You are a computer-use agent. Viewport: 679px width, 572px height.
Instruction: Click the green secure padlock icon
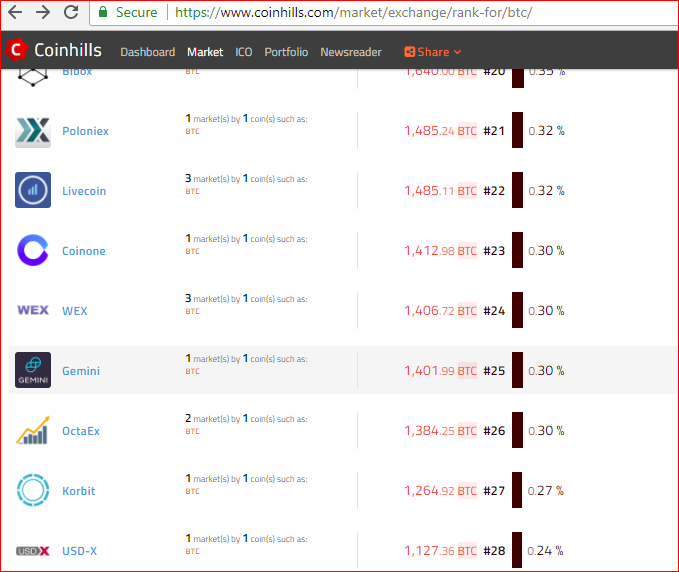click(x=103, y=12)
